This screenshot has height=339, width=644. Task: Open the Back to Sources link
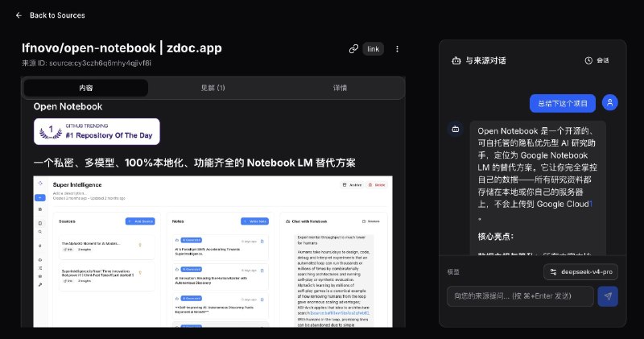(57, 15)
